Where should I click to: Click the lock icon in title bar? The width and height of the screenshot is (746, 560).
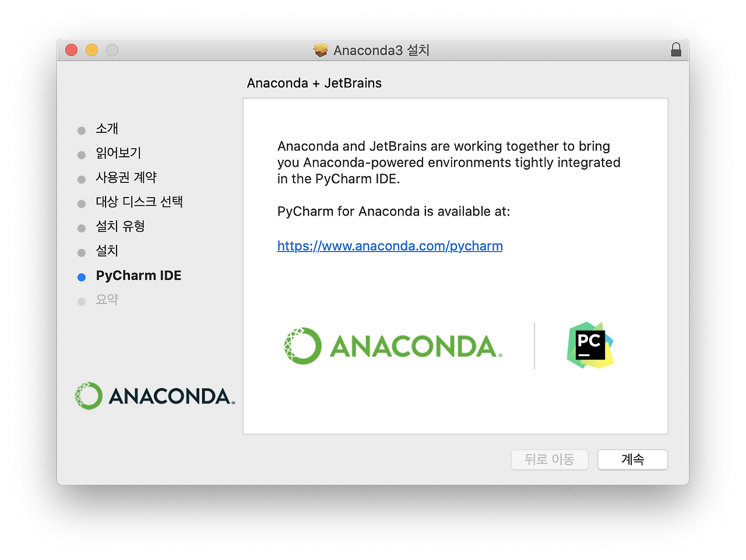[x=676, y=50]
